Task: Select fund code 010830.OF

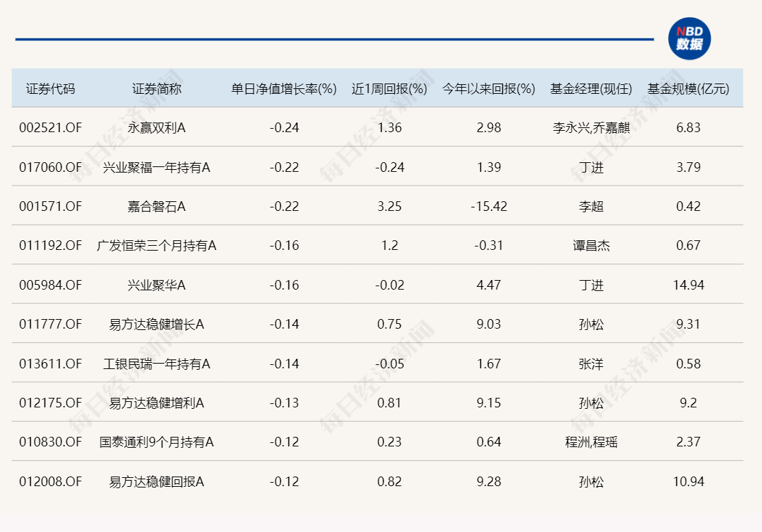Action: [51, 442]
